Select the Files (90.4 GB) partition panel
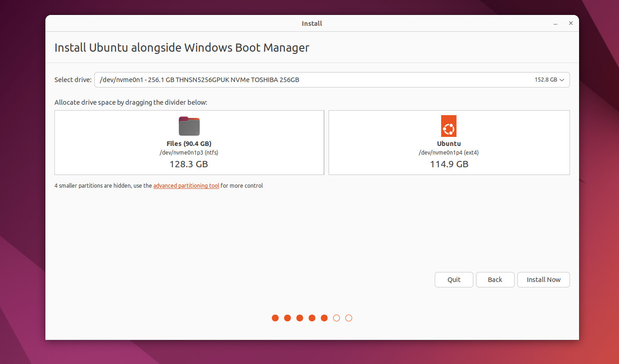Screen dimensions: 619x364 coord(189,142)
